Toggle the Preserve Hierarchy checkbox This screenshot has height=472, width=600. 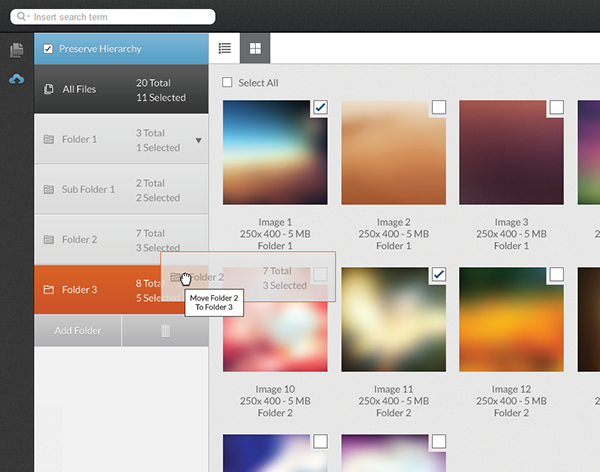pos(48,49)
